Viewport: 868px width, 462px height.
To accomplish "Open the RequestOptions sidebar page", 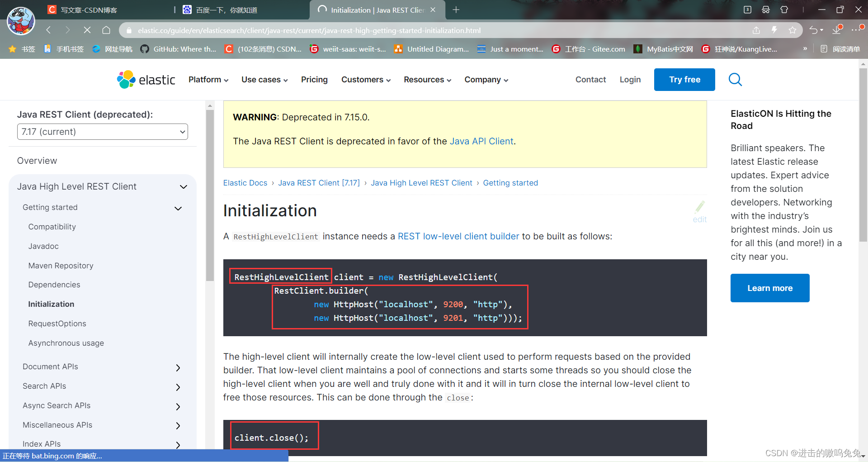I will tap(57, 324).
